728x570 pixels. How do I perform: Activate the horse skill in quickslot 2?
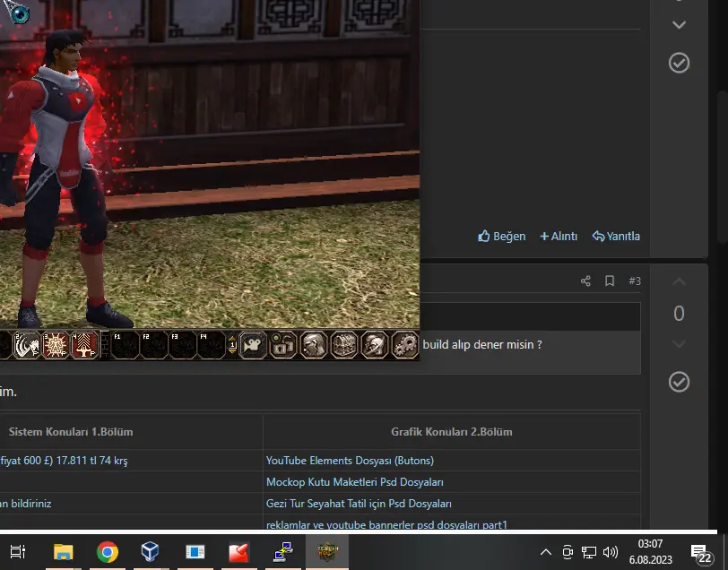27,345
